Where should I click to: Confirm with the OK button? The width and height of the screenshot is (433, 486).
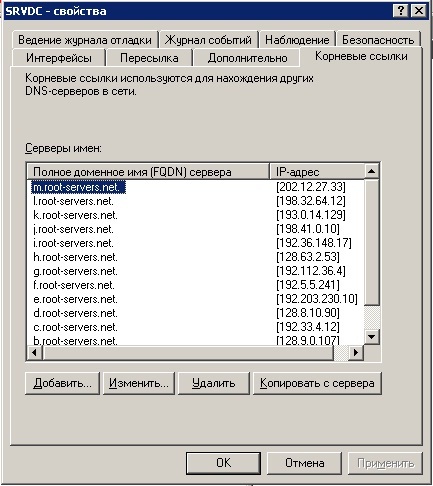point(223,463)
